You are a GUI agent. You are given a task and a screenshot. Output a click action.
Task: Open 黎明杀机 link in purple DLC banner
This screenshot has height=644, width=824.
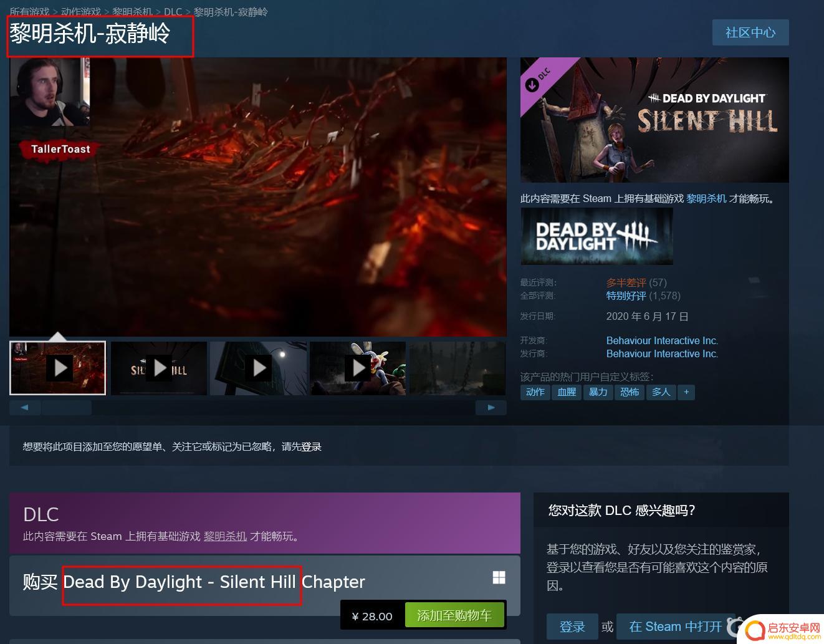pyautogui.click(x=225, y=536)
